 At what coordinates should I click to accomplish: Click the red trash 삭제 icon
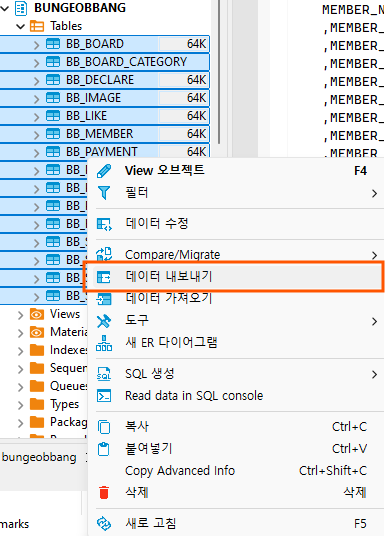pyautogui.click(x=104, y=493)
